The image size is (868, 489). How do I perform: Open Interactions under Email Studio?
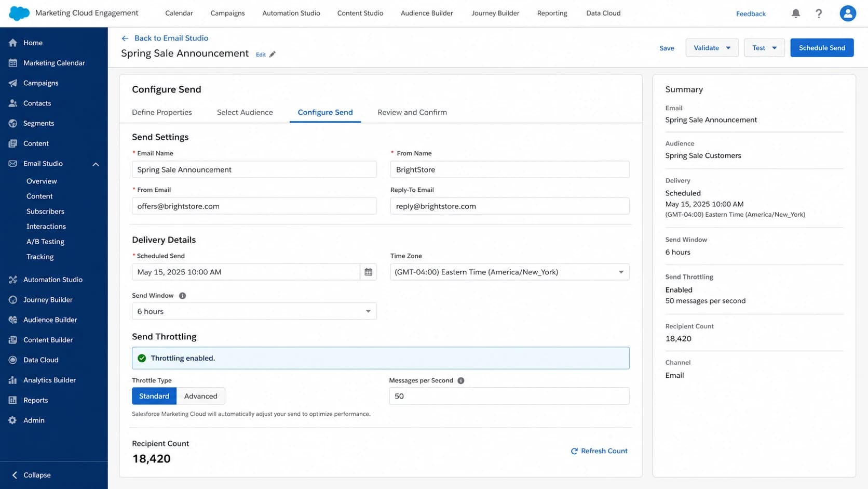tap(46, 227)
